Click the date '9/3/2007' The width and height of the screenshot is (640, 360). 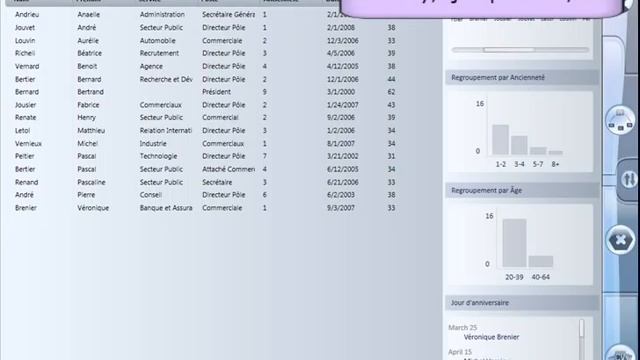[340, 208]
